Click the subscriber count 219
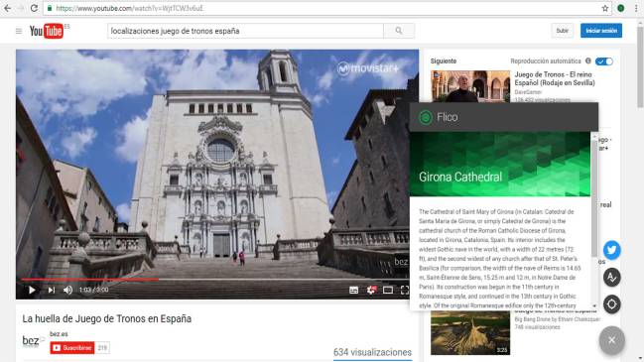644x362 pixels. 102,348
